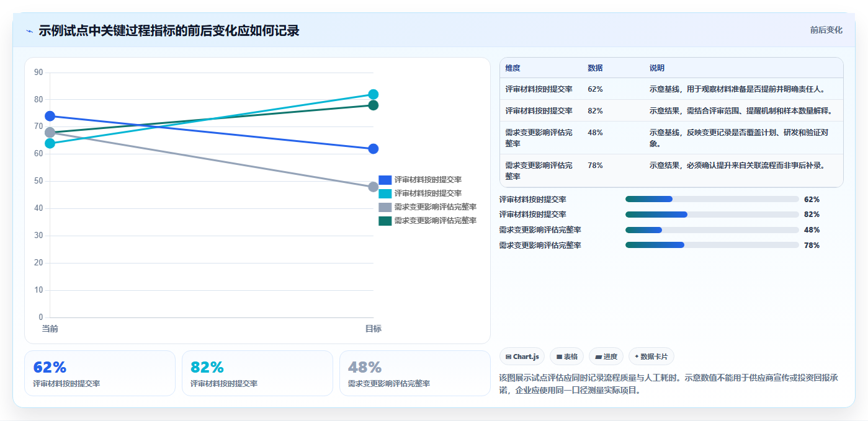This screenshot has width=868, height=421.
Task: Toggle the cyan legend swatch in the chart
Action: 385,193
